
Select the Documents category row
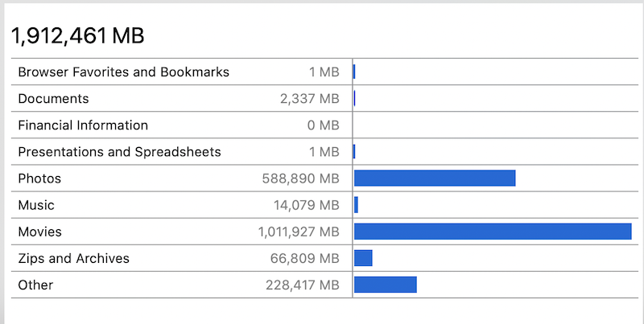point(324,98)
